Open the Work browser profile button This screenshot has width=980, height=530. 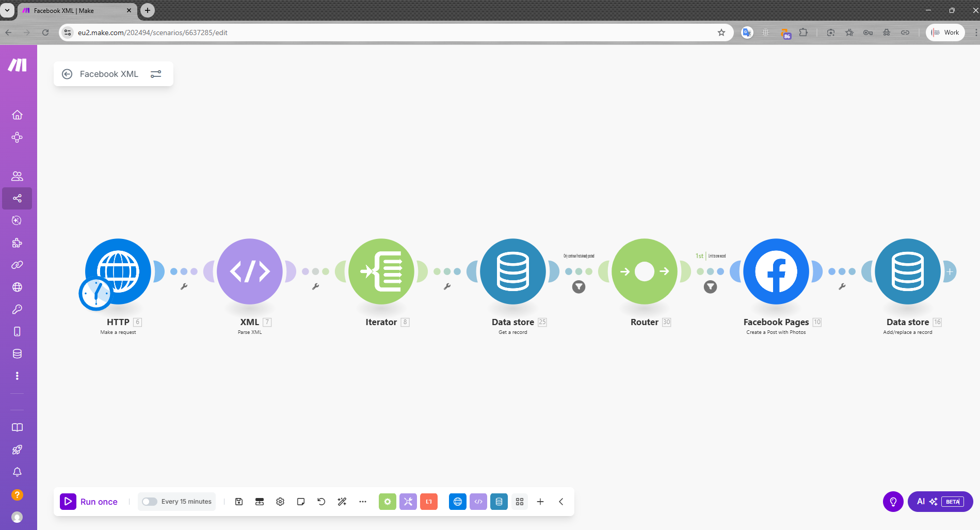click(945, 33)
